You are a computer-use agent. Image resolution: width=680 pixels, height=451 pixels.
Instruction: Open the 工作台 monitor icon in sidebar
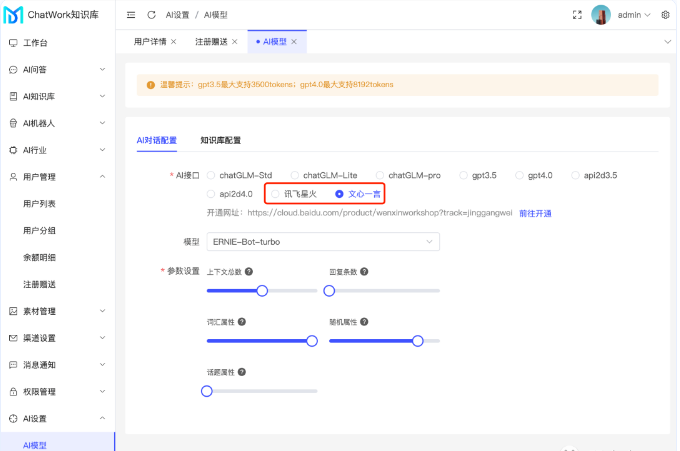(13, 43)
